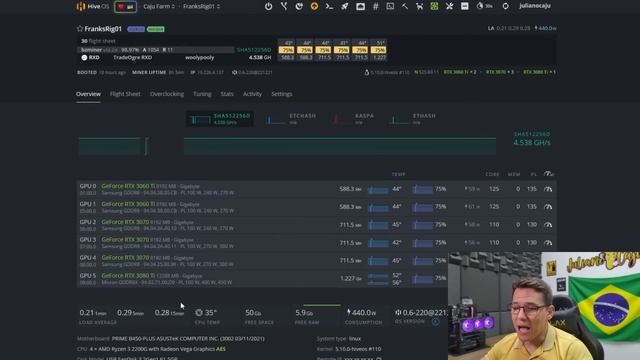Switch to the Stats tab

pos(227,94)
